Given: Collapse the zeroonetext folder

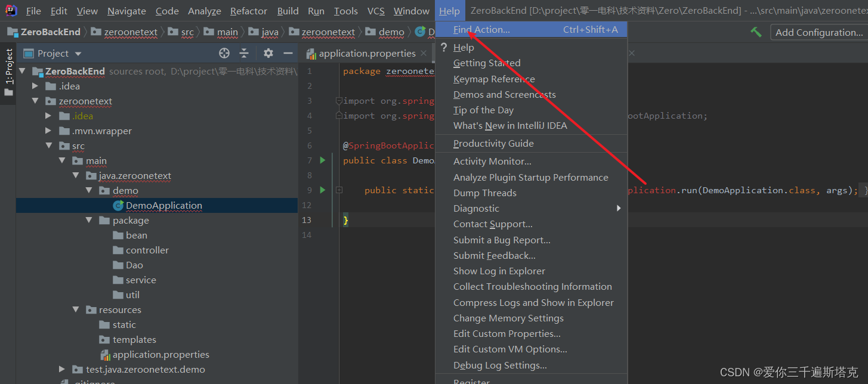Looking at the screenshot, I should (35, 101).
